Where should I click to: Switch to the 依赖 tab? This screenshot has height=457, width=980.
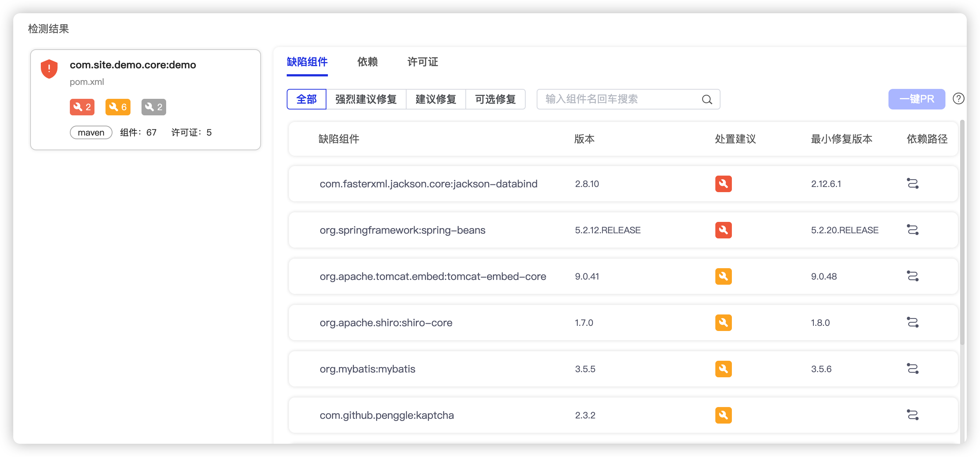[367, 62]
